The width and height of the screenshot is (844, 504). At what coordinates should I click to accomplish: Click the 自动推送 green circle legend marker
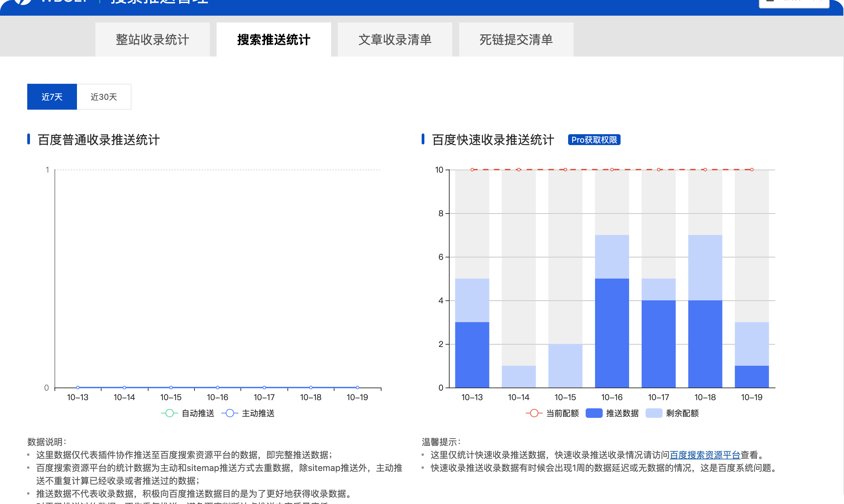click(x=169, y=413)
